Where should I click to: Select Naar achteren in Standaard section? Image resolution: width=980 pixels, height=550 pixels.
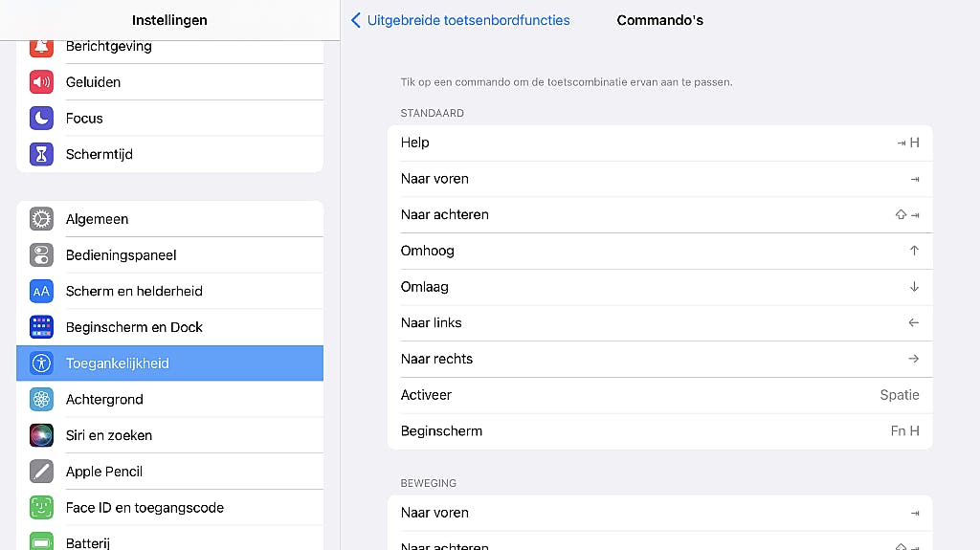pyautogui.click(x=659, y=215)
